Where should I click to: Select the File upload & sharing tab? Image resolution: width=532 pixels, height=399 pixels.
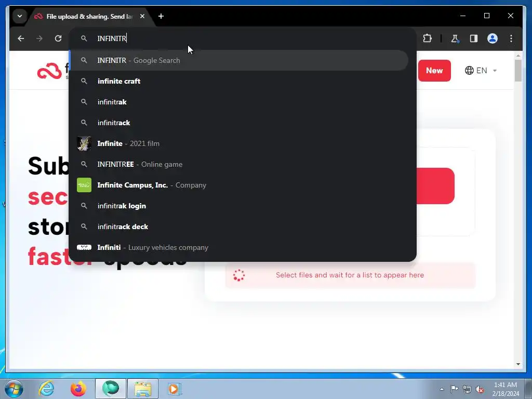90,16
